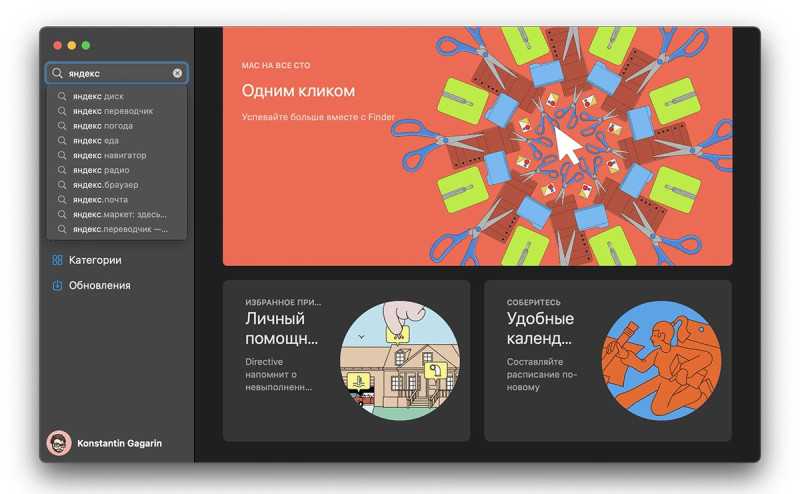Viewport: 800px width, 494px height.
Task: Click text Успевайте больше вместе с Finder
Action: coord(318,117)
